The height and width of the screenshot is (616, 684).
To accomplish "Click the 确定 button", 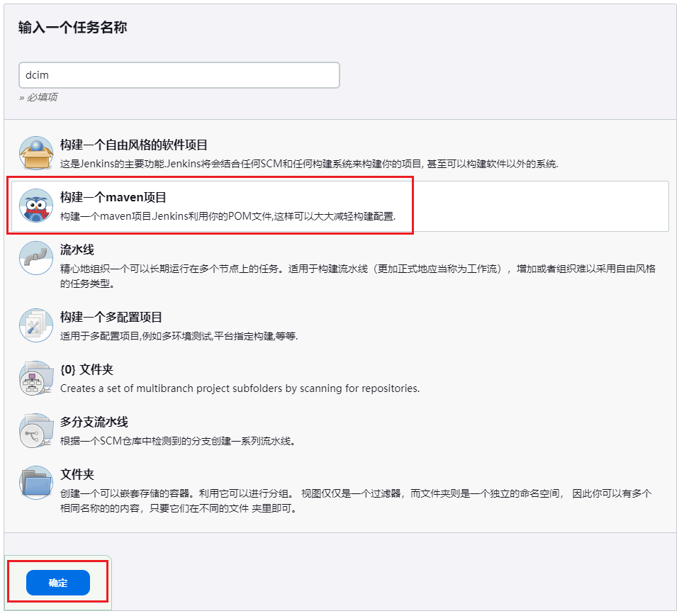I will click(58, 583).
